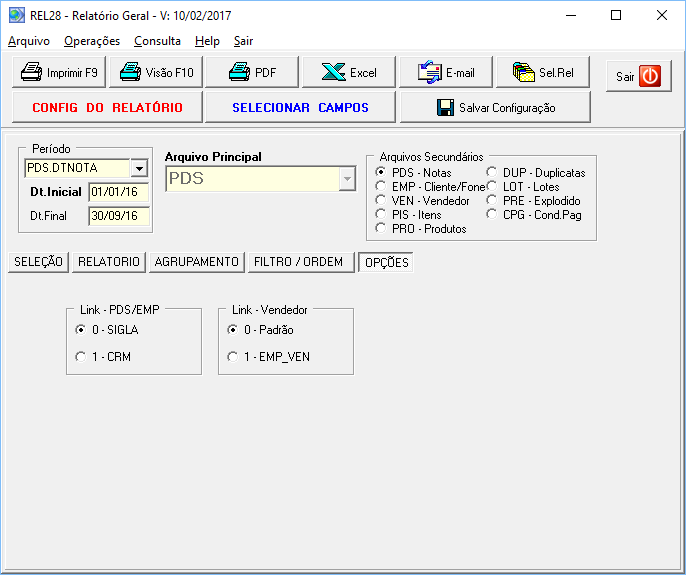Image resolution: width=686 pixels, height=575 pixels.
Task: Click the Visão F10 preview printer icon
Action: [130, 72]
